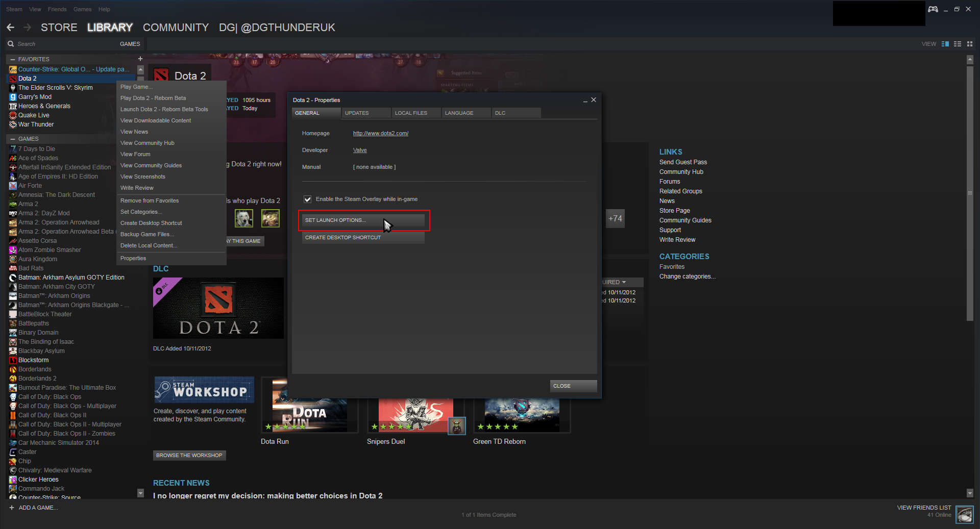Switch library to detail view icon
980x529 pixels.
[945, 44]
